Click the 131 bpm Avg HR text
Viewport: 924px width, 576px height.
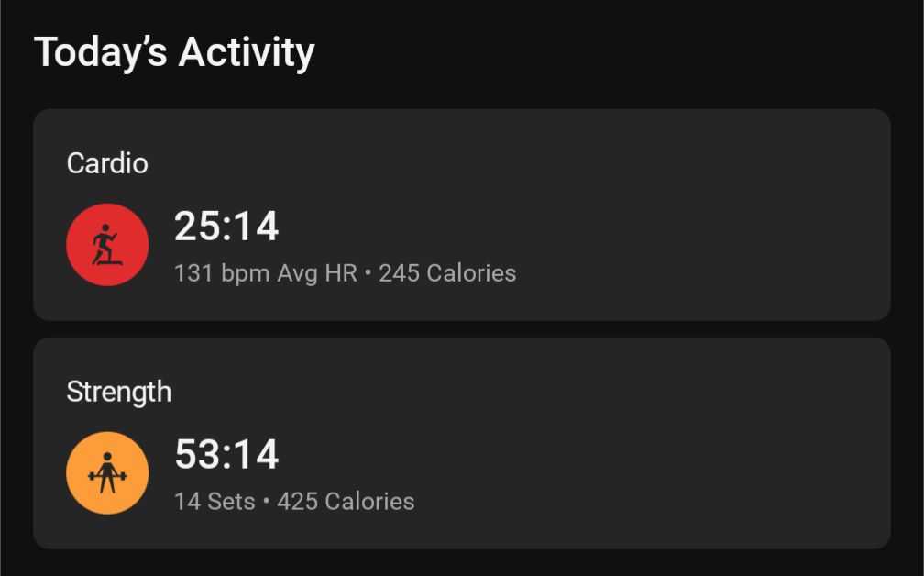pyautogui.click(x=266, y=273)
